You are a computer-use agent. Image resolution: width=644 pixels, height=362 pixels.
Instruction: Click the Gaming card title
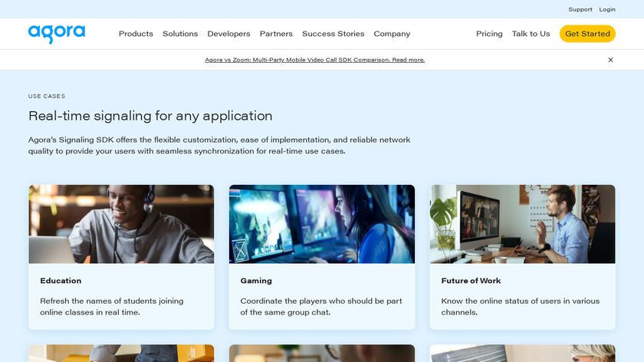tap(256, 281)
